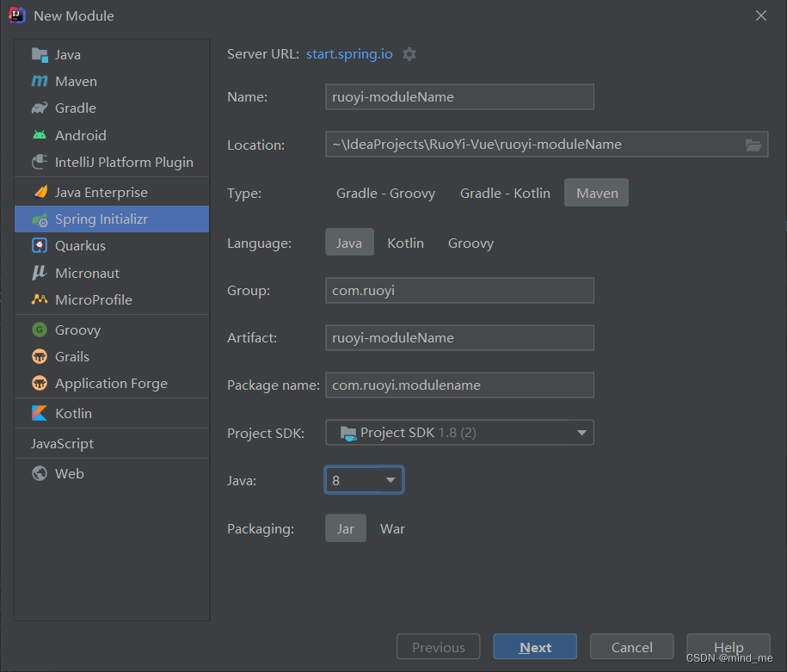Click the Java Enterprise icon
Screen dimensions: 787x672
tap(40, 193)
